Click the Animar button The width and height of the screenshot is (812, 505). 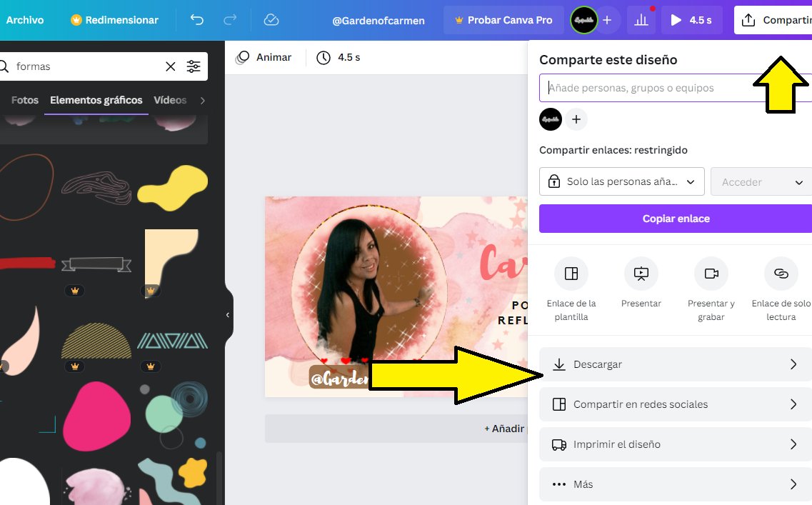coord(264,57)
